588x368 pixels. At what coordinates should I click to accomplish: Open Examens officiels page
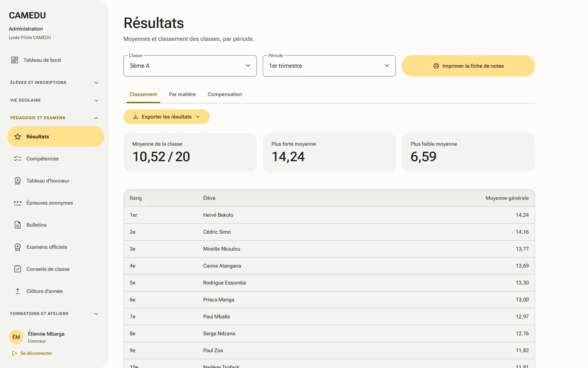56,247
